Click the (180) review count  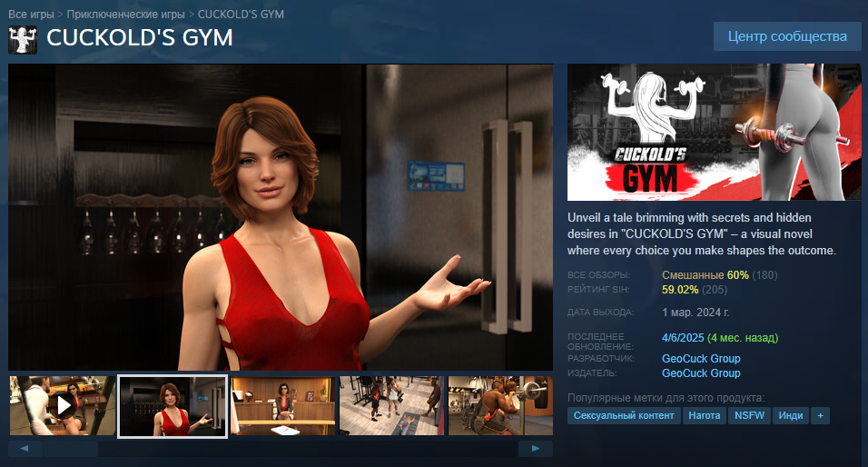[764, 275]
